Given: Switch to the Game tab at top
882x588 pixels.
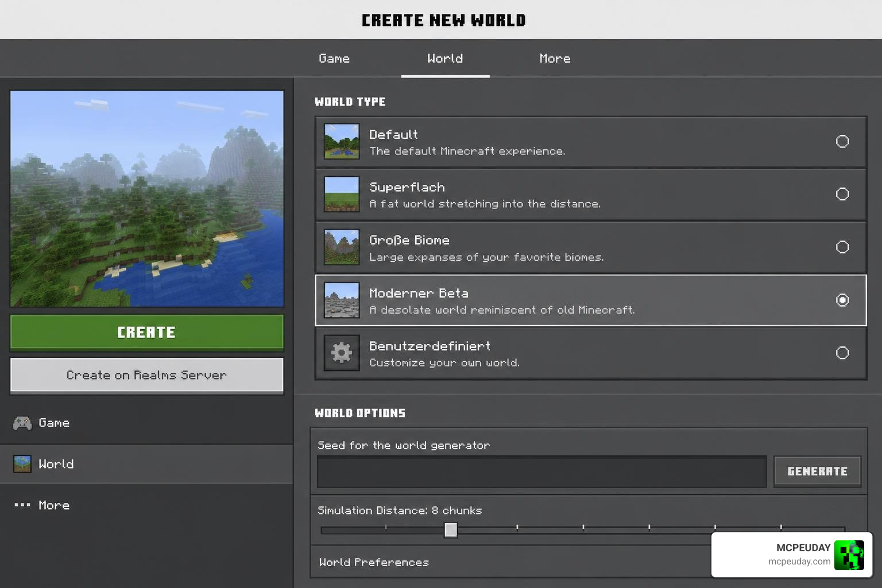Looking at the screenshot, I should tap(334, 59).
